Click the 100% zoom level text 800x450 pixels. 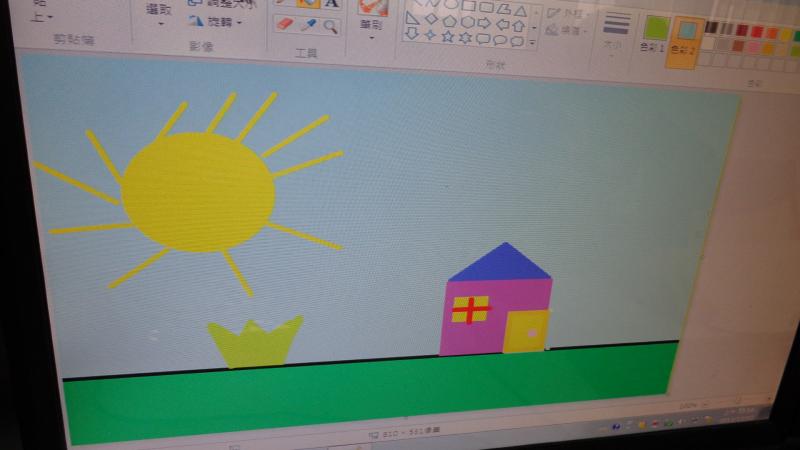(688, 407)
